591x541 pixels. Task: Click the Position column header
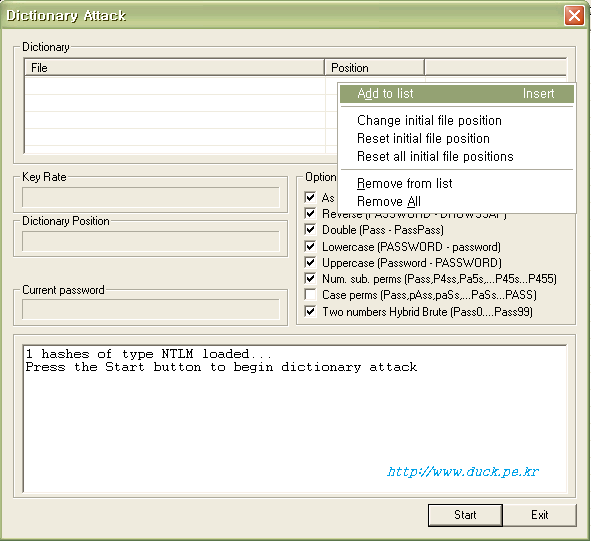(x=374, y=68)
